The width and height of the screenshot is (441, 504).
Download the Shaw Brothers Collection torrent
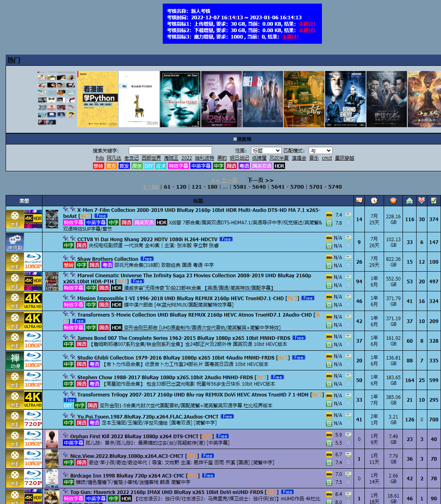(x=348, y=258)
